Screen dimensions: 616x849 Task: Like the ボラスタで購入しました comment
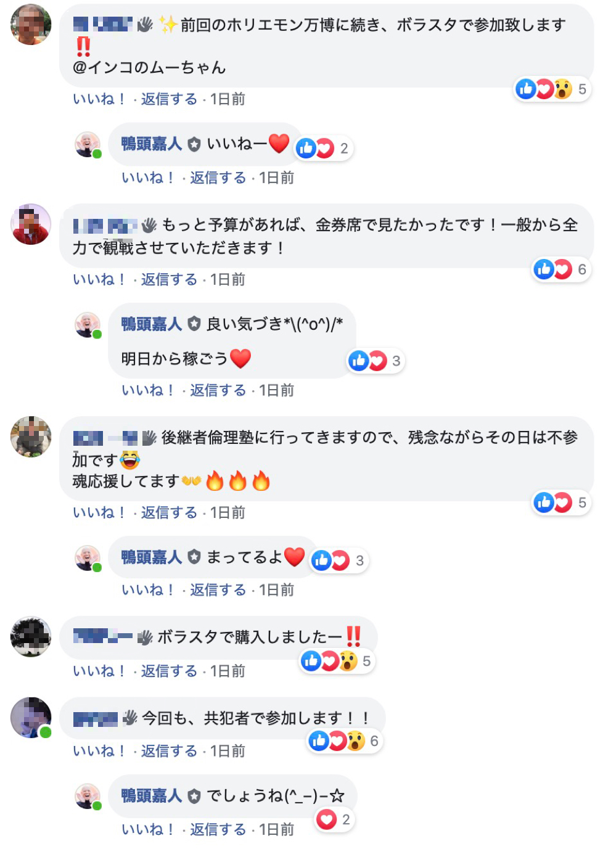pos(99,671)
